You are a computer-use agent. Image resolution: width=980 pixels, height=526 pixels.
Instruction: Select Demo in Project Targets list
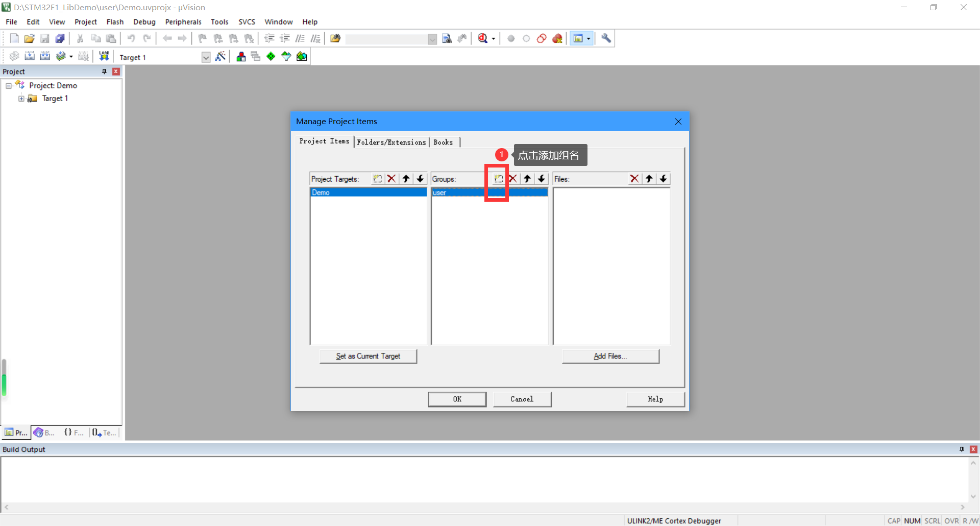[x=368, y=193]
